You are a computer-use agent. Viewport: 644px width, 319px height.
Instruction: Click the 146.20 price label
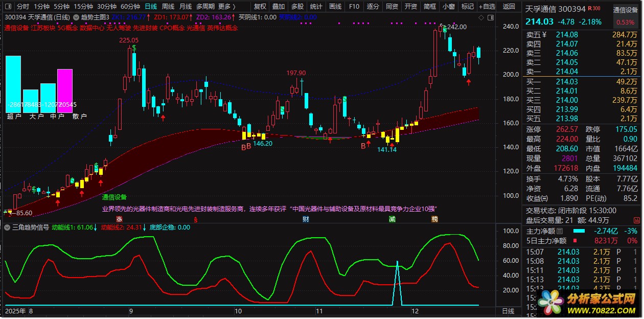(x=263, y=144)
